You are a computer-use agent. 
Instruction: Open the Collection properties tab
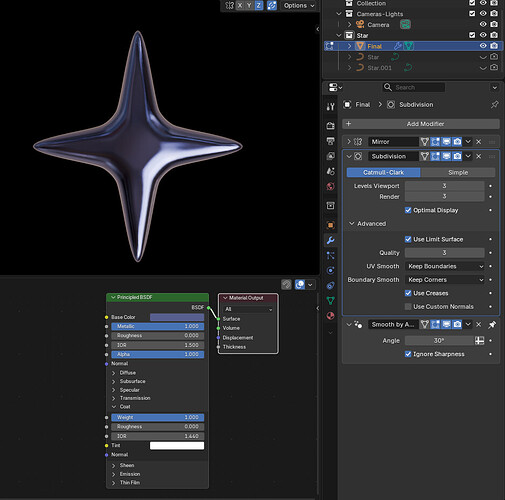coord(330,205)
